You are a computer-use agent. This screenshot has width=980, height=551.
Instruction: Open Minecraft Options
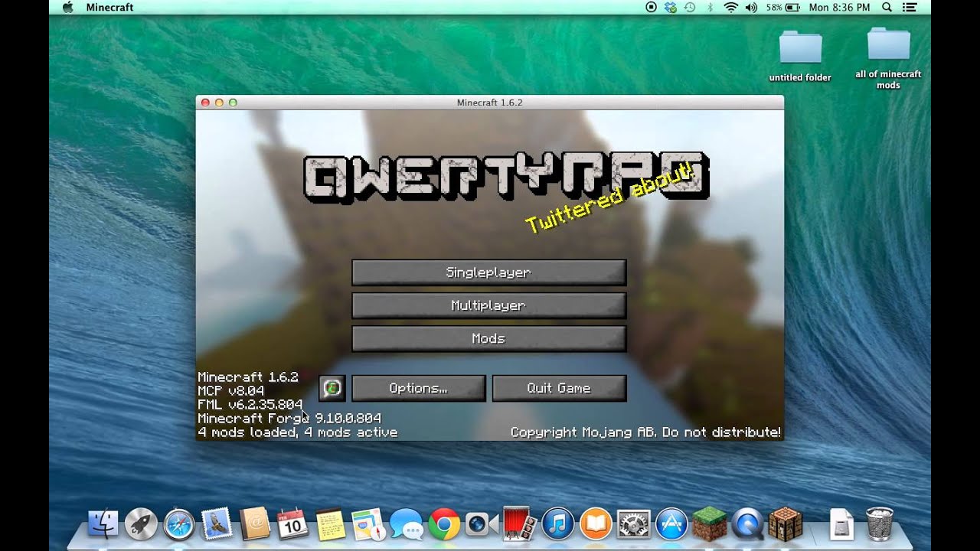tap(418, 388)
